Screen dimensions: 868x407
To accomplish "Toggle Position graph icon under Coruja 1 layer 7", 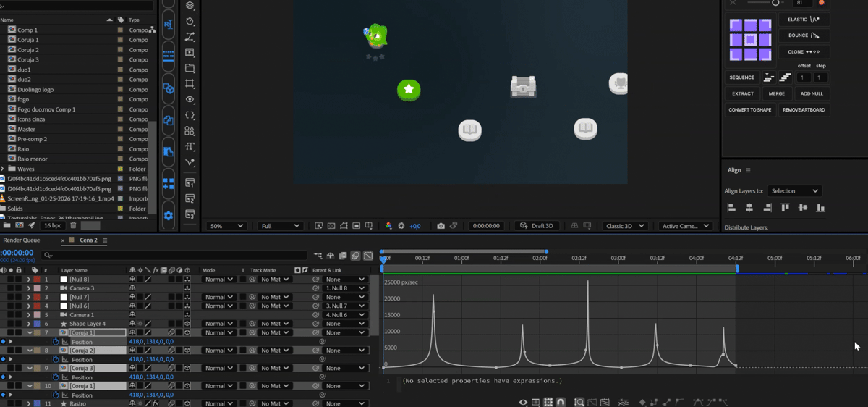I will point(65,341).
